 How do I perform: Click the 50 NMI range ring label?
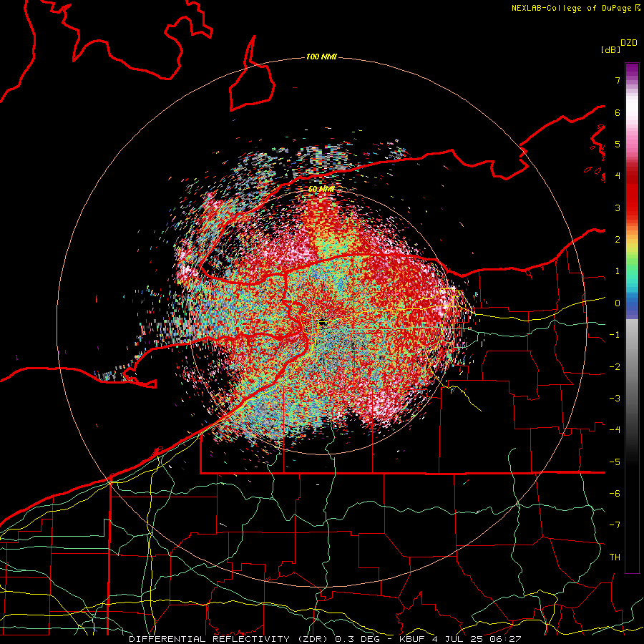[x=321, y=189]
